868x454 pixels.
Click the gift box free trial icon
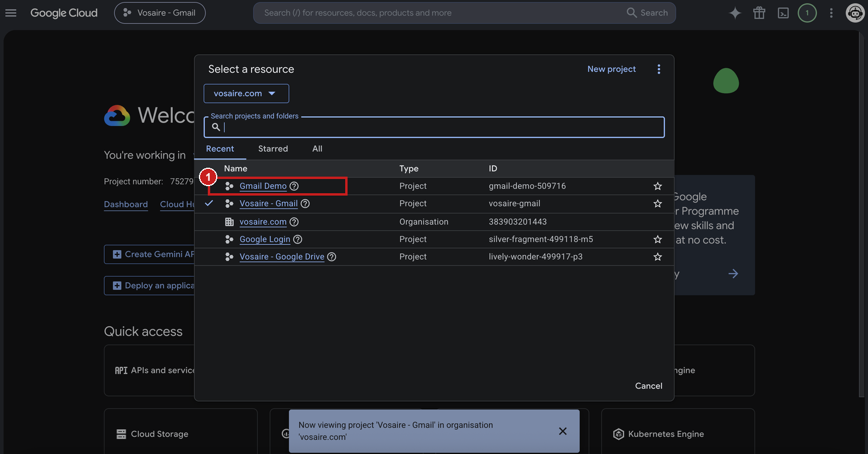click(x=759, y=13)
